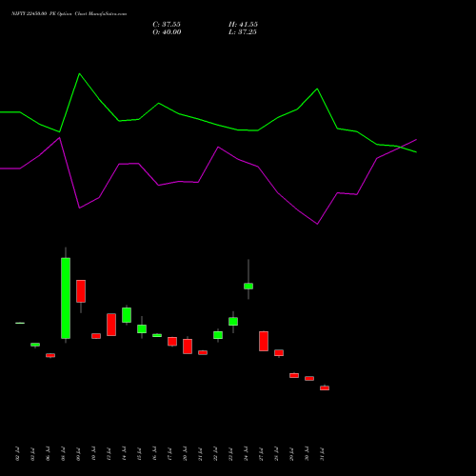Select the close value C: 37.55
Screen dimensions: 476x476
(167, 25)
